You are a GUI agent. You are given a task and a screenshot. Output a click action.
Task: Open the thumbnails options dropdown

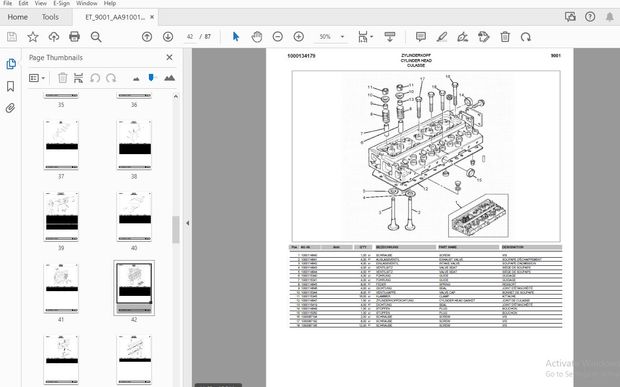click(x=37, y=78)
